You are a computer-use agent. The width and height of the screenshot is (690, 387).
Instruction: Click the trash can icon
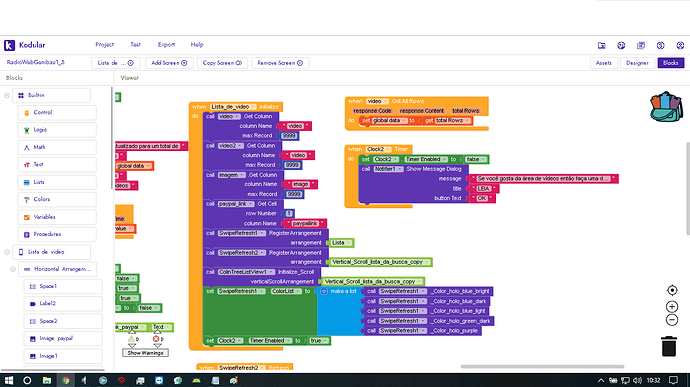pos(669,346)
